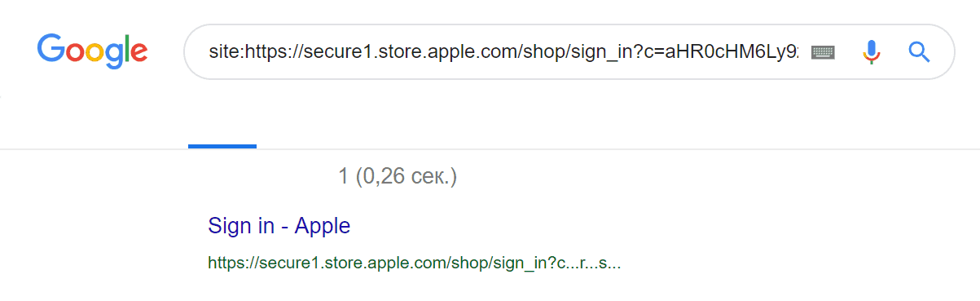Click the blue magnifying glass search icon

pyautogui.click(x=919, y=52)
